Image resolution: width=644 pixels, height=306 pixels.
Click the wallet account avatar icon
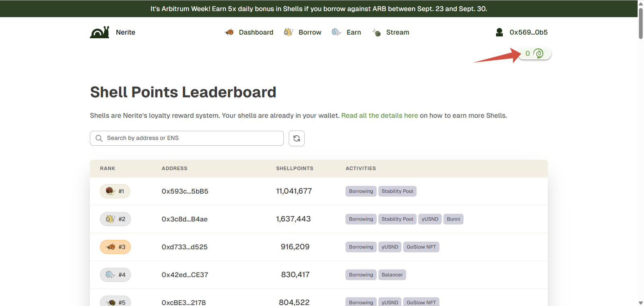tap(499, 32)
